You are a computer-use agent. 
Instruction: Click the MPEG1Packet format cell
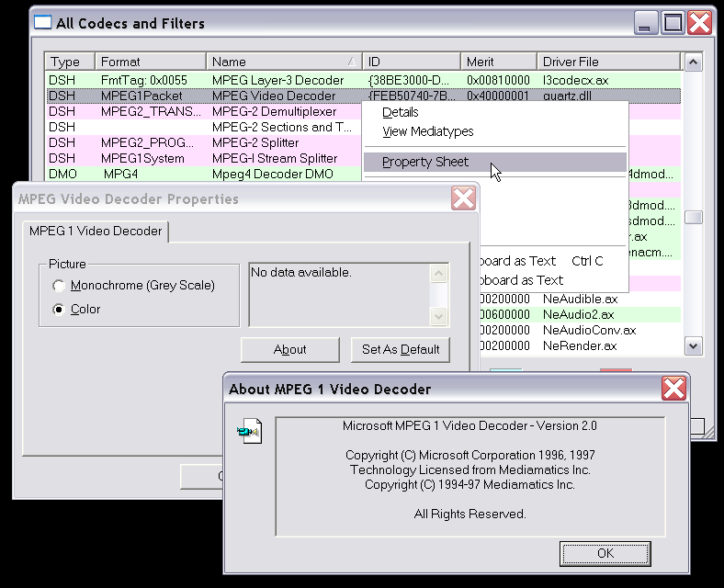[141, 96]
